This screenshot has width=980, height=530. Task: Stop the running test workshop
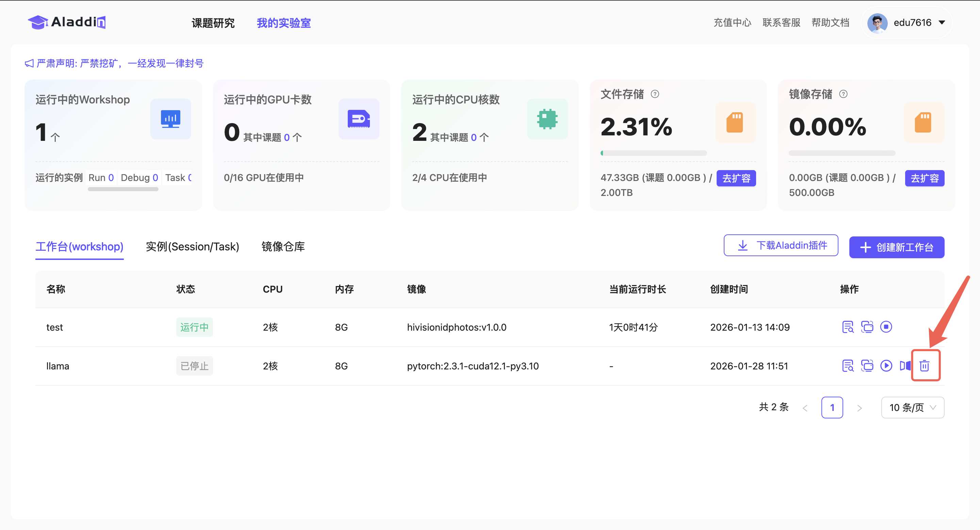pyautogui.click(x=886, y=327)
